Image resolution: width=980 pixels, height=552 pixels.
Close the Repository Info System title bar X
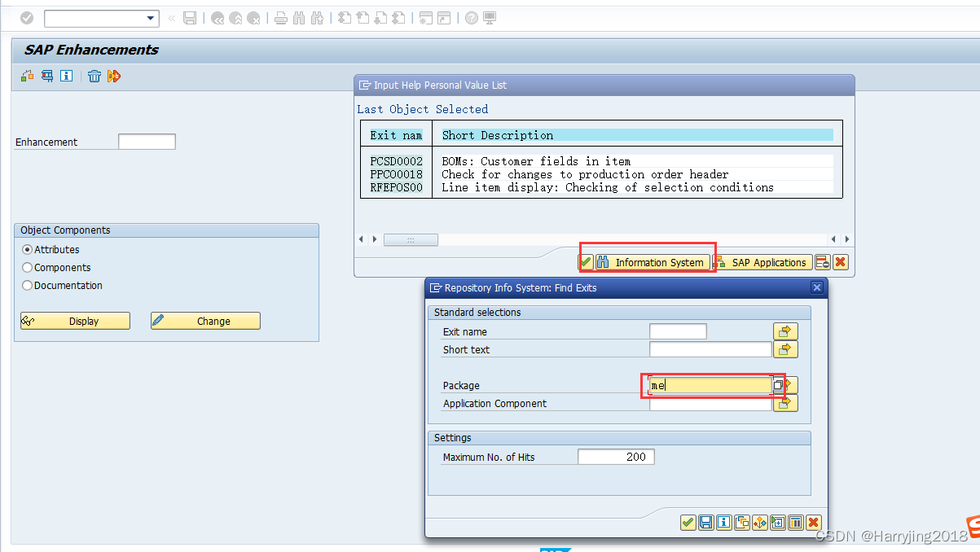coord(817,287)
